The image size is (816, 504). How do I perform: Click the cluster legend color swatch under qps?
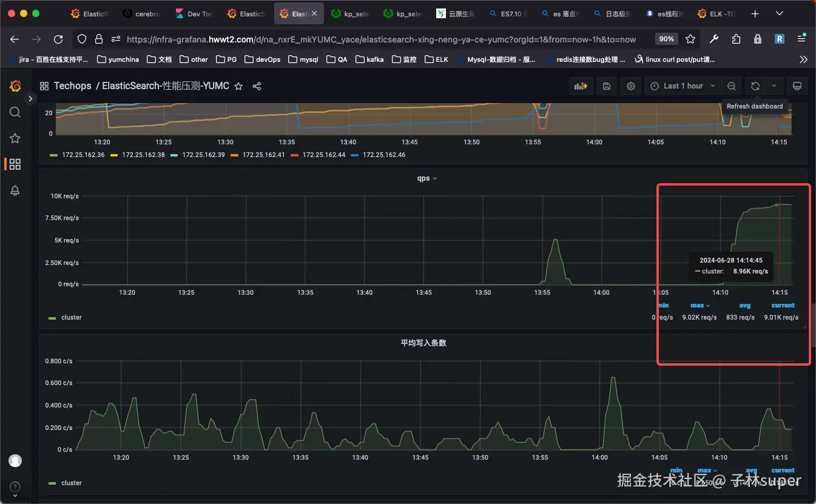coord(52,318)
